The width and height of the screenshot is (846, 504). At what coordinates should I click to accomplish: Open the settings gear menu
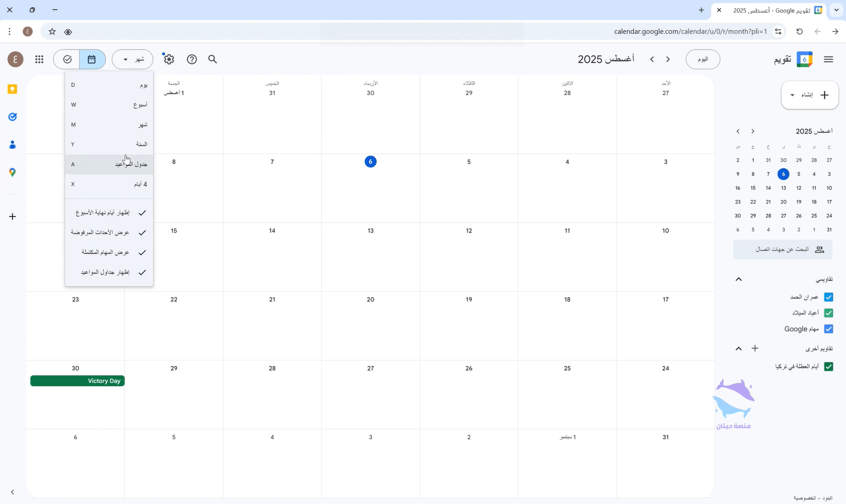pos(169,59)
